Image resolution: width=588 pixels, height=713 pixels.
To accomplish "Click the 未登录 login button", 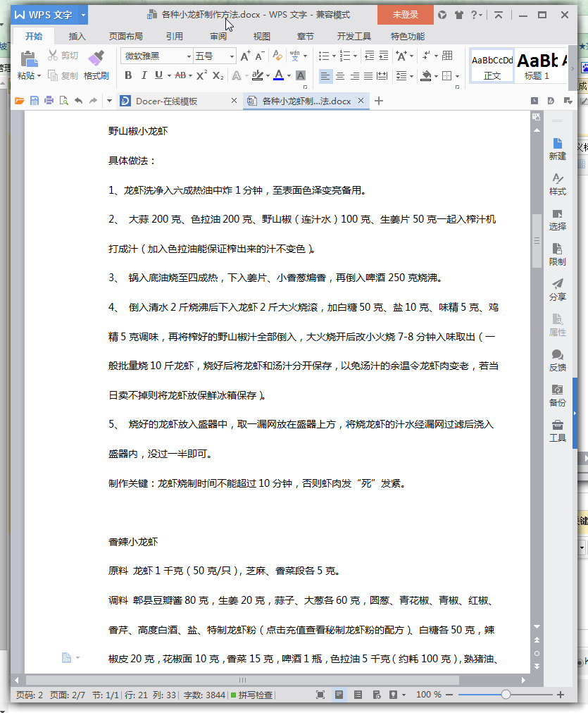I will tap(406, 15).
